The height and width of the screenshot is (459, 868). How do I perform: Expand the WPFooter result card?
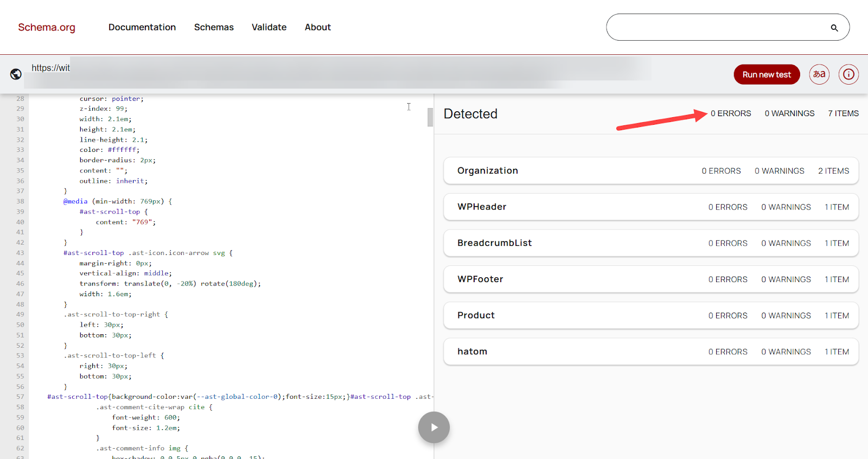coord(651,279)
